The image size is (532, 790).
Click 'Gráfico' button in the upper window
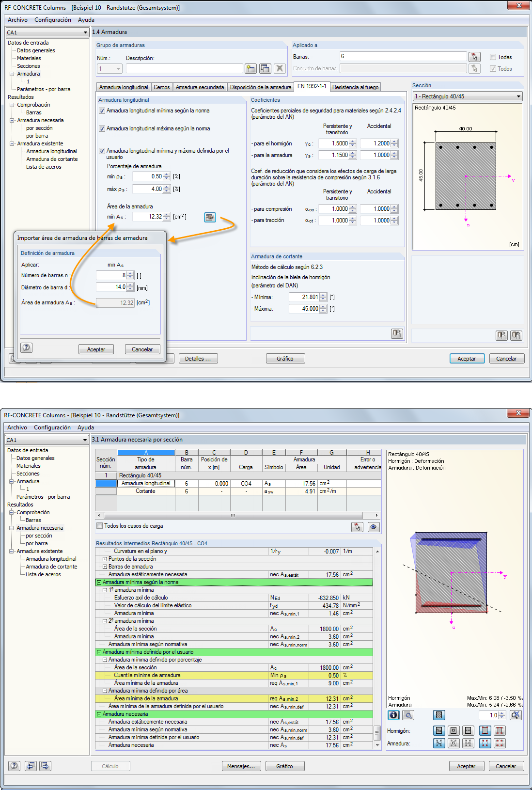coord(285,359)
